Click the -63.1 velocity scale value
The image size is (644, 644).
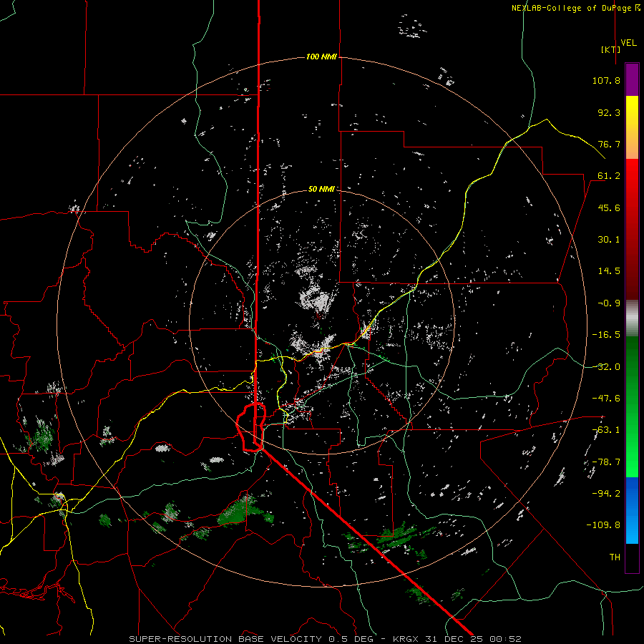tap(606, 430)
